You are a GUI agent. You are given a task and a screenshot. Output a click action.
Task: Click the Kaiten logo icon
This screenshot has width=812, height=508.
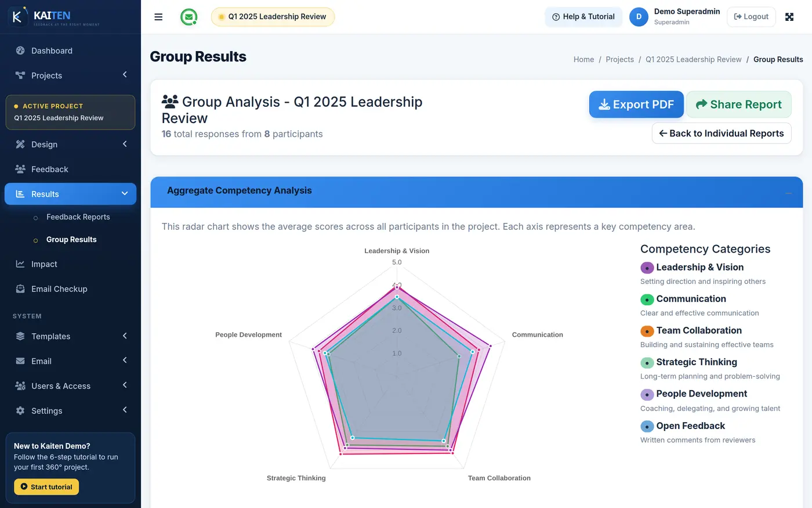pos(17,17)
